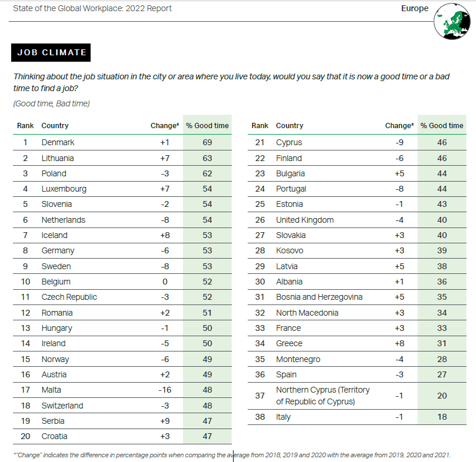Select the Europe region title text
Image resolution: width=476 pixels, height=462 pixels.
pyautogui.click(x=414, y=9)
